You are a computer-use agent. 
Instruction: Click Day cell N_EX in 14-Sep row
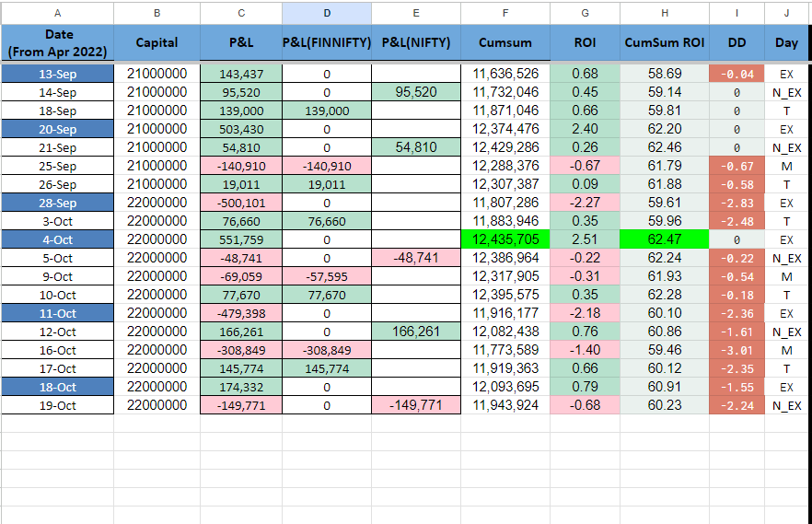[786, 92]
